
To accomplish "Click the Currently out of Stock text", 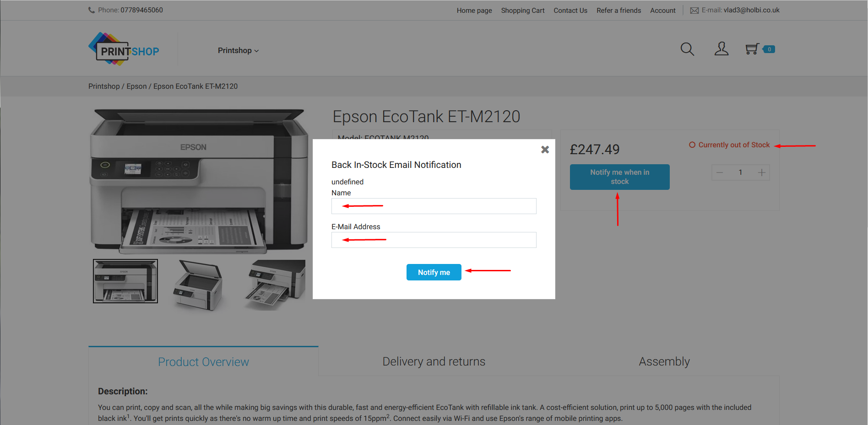I will pos(734,145).
